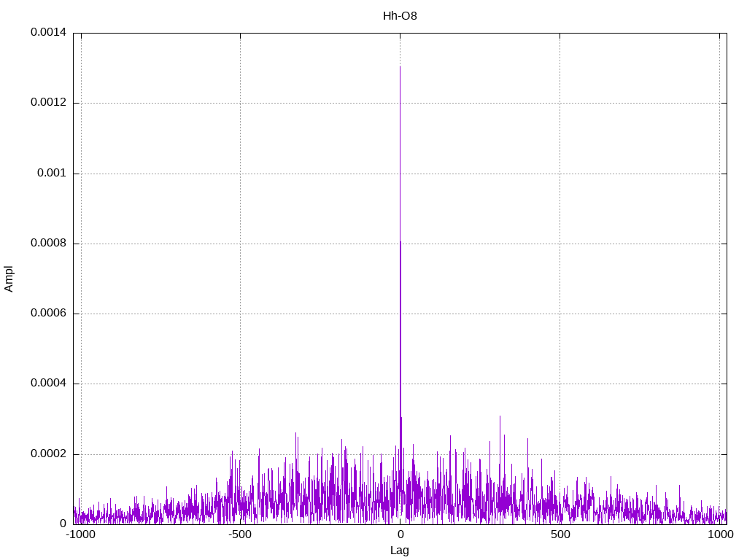
Task: Click the 0.0014 y-axis tick label
Action: pyautogui.click(x=48, y=32)
